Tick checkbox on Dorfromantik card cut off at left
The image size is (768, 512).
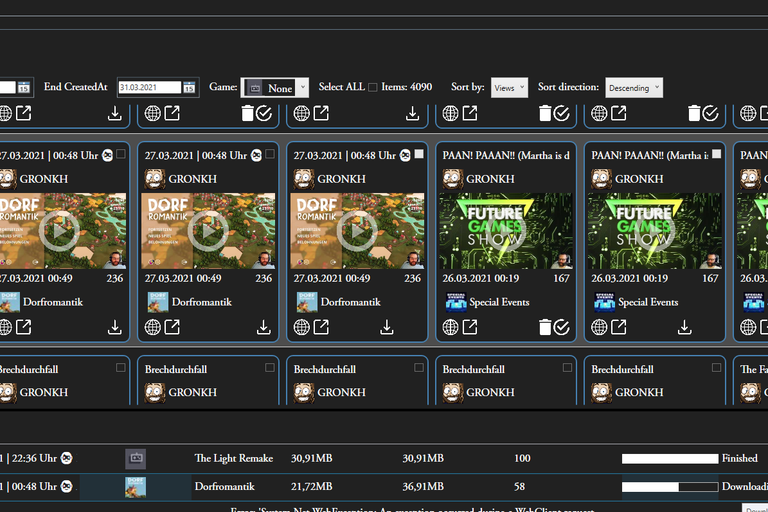click(x=121, y=154)
